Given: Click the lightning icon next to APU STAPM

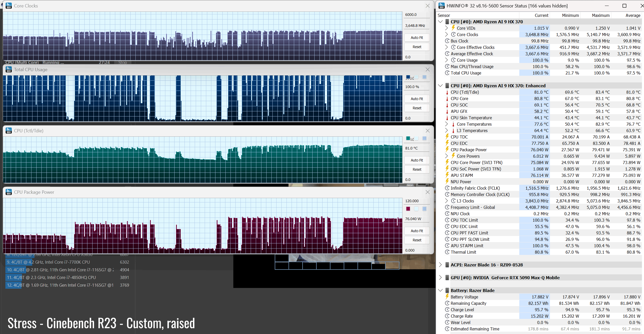Looking at the screenshot, I should 447,175.
